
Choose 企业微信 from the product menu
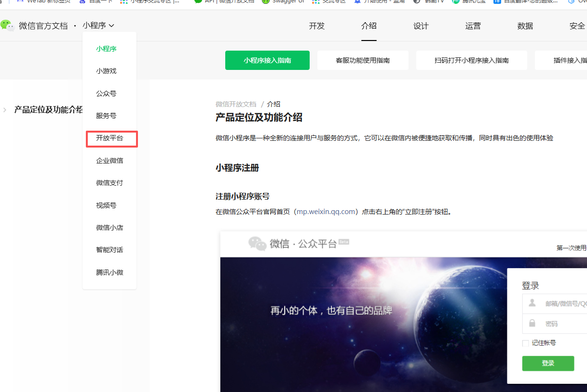[109, 161]
